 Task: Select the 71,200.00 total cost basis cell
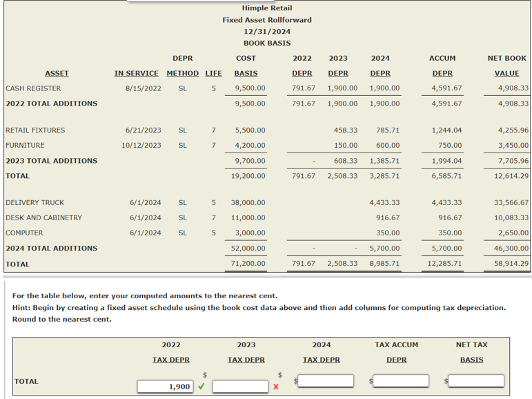pos(248,264)
